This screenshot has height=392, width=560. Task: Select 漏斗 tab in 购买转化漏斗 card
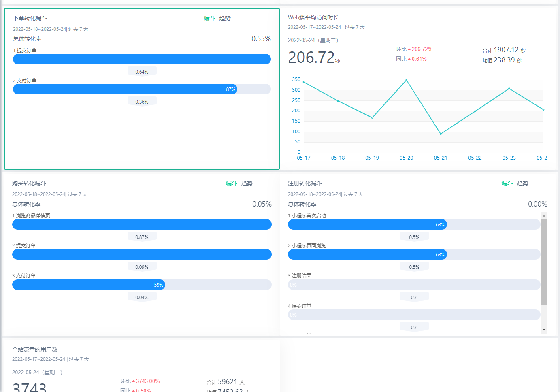(x=231, y=183)
